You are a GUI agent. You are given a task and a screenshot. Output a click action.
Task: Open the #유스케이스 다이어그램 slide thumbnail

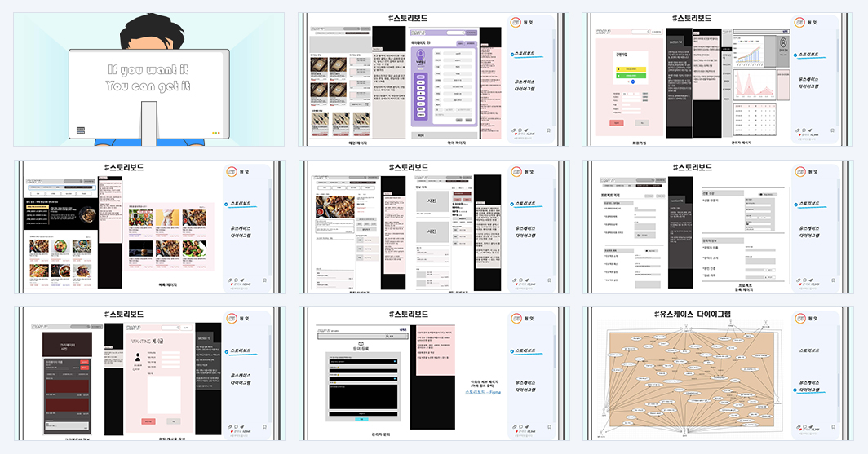[x=718, y=374]
